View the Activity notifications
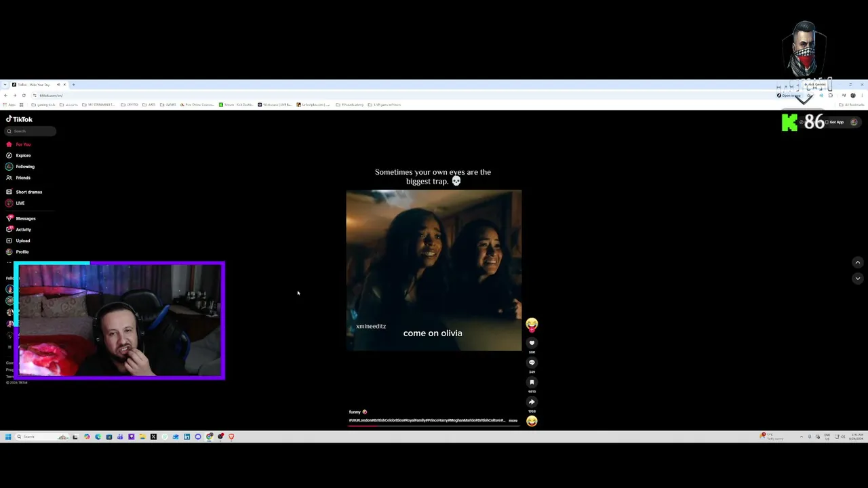 click(19, 230)
